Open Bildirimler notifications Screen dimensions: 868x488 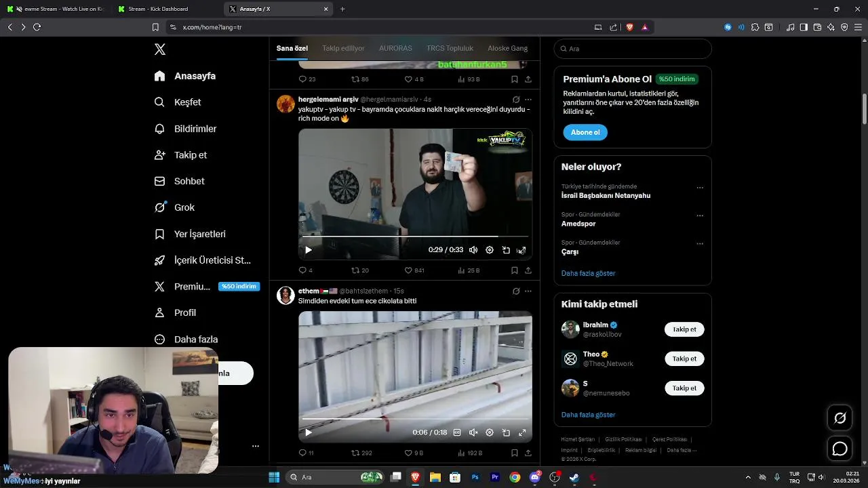185,129
